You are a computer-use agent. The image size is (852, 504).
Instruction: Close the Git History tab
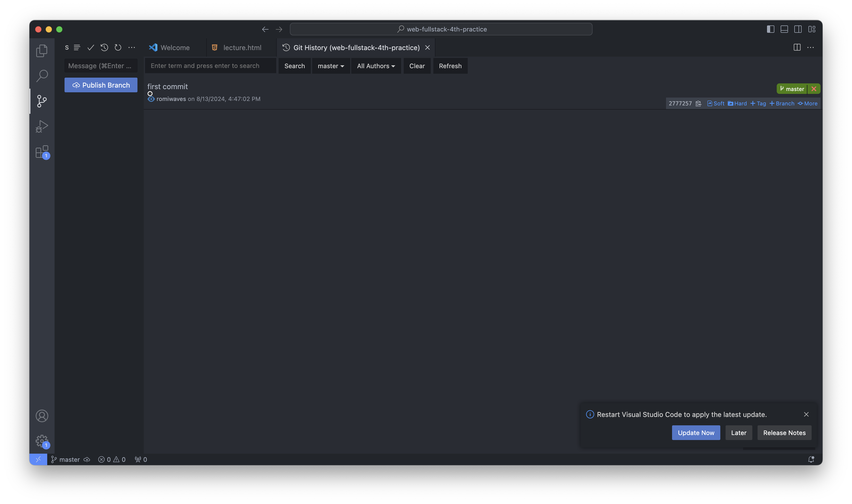click(427, 47)
